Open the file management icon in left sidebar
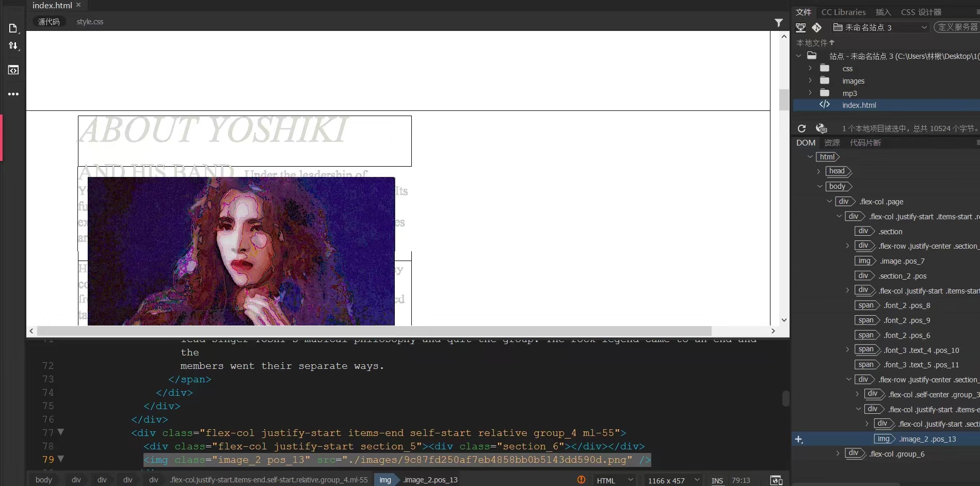Image resolution: width=980 pixels, height=486 pixels. pyautogui.click(x=13, y=28)
